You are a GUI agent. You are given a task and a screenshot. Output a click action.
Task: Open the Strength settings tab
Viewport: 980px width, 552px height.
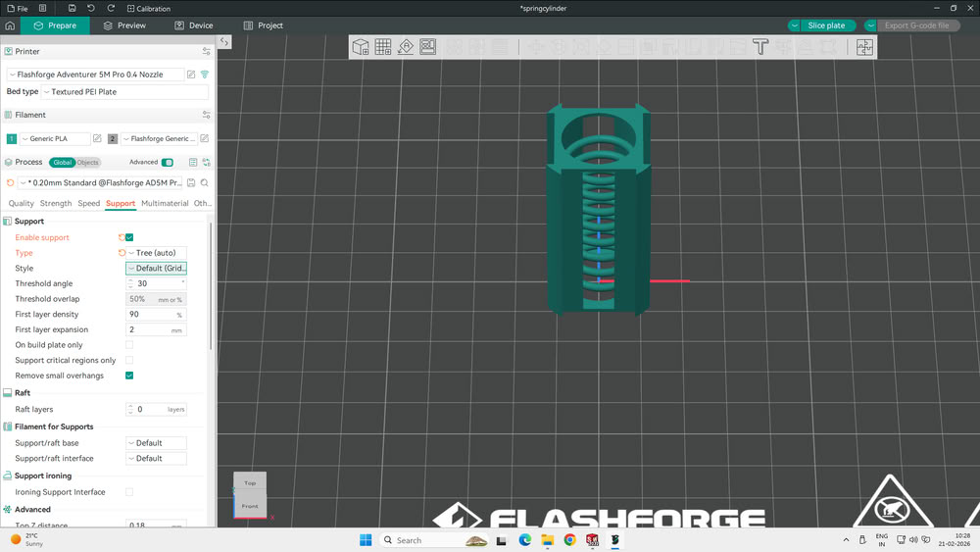(56, 203)
